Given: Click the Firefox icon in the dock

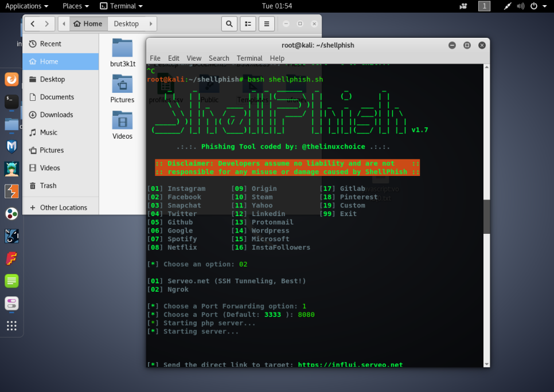Looking at the screenshot, I should click(11, 79).
